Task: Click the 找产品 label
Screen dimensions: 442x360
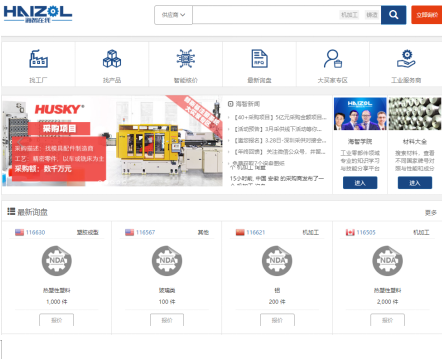Action: point(112,80)
